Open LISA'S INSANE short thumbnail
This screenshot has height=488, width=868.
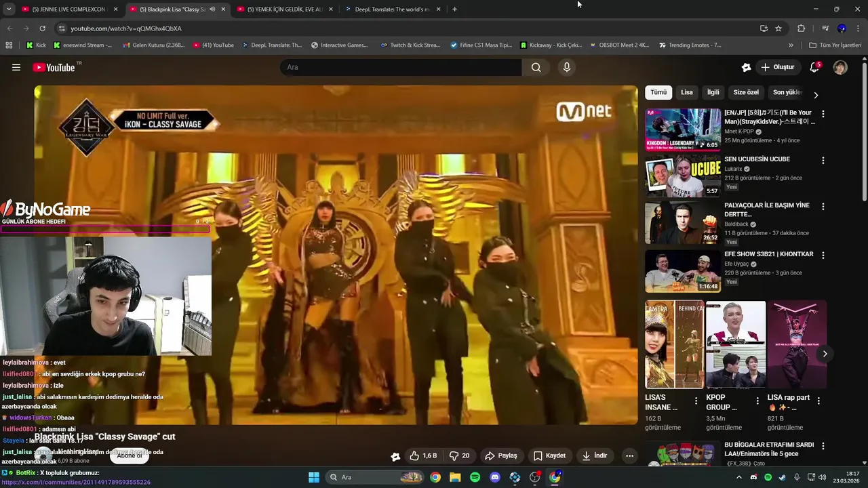tap(674, 344)
